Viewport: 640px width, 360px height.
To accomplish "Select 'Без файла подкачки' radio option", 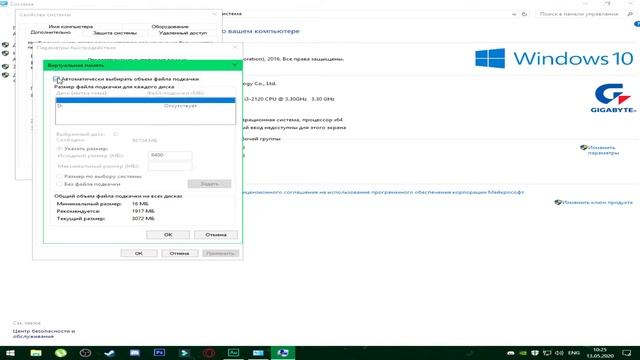I will point(60,184).
